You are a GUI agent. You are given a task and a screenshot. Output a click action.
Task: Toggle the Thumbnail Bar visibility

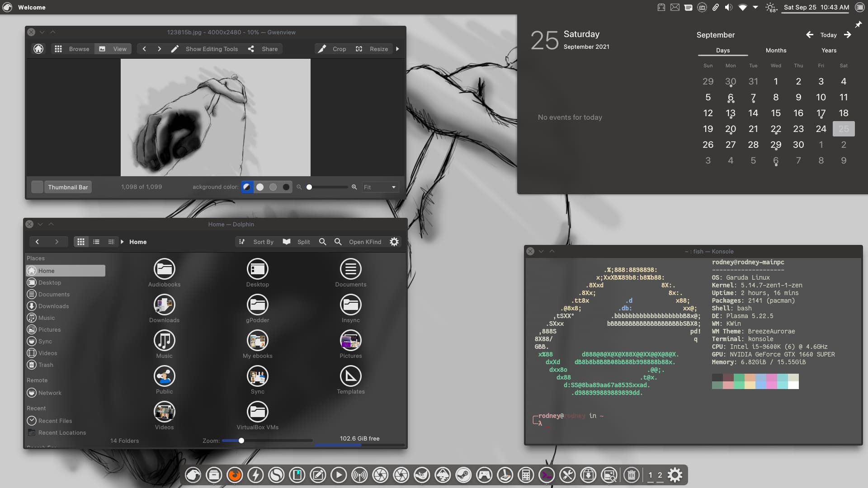pos(67,187)
